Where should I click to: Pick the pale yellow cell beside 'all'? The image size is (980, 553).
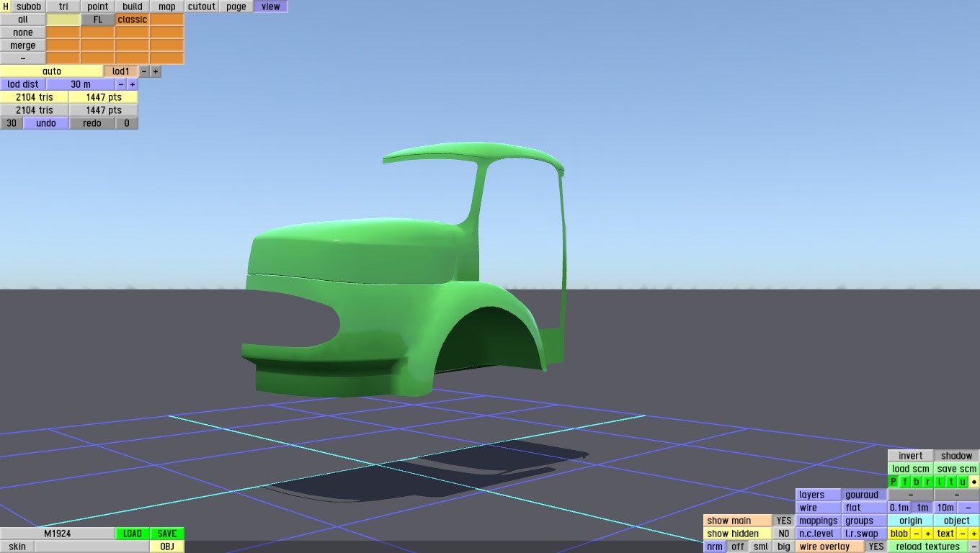pyautogui.click(x=63, y=19)
